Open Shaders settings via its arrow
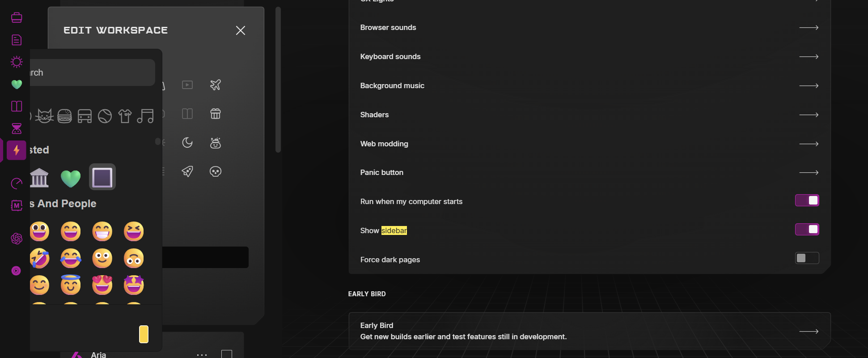 [x=809, y=115]
